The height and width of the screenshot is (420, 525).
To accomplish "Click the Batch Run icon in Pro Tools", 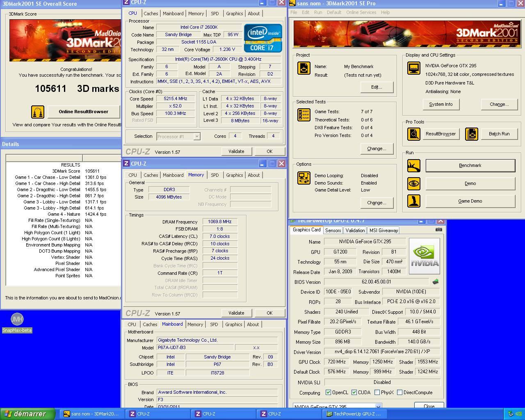I will [472, 134].
